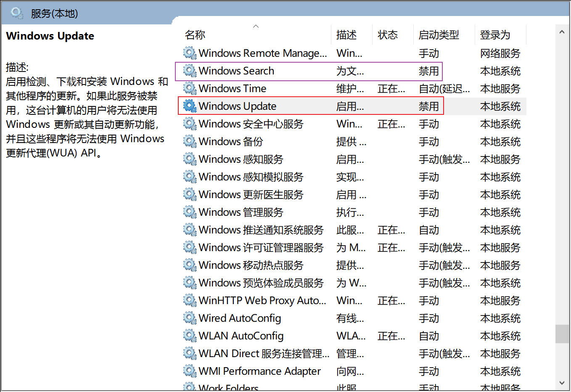Select the Windows 安全中心服务 row name
Screen dimensions: 571x392
coord(251,124)
